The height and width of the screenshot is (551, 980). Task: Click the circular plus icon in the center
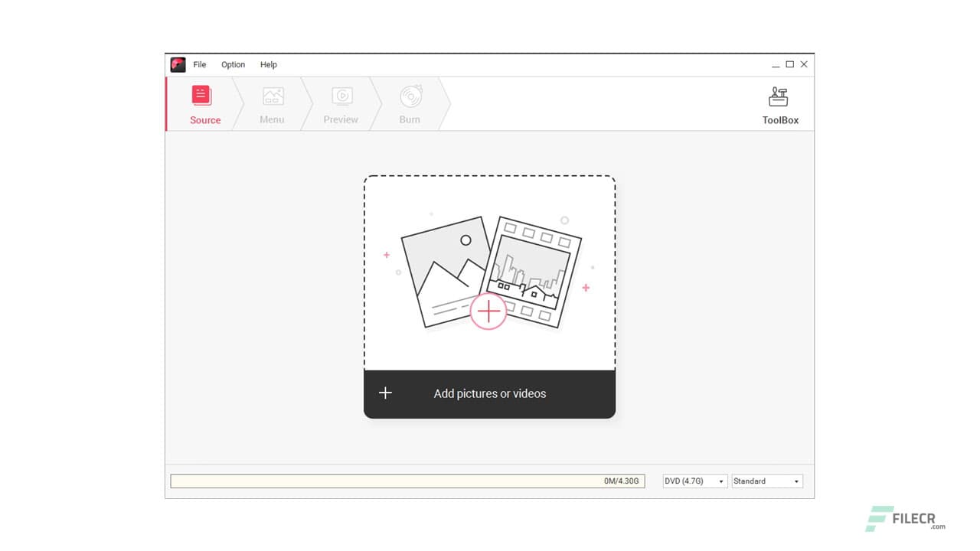(488, 311)
